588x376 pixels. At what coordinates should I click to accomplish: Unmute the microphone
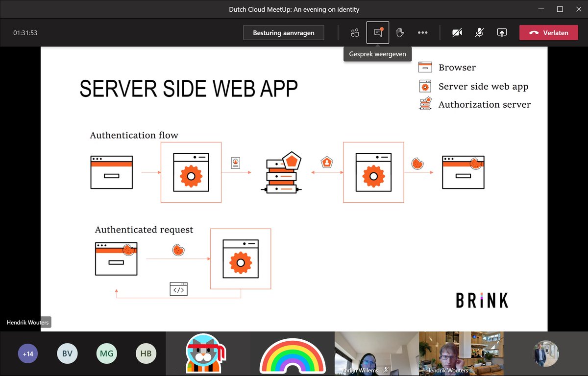pyautogui.click(x=480, y=33)
